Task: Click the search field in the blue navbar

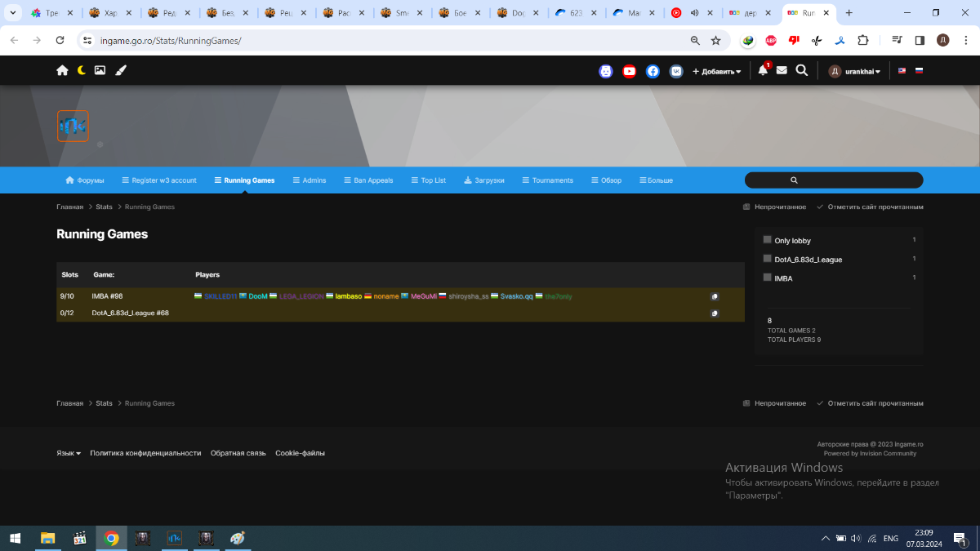Action: tap(834, 180)
